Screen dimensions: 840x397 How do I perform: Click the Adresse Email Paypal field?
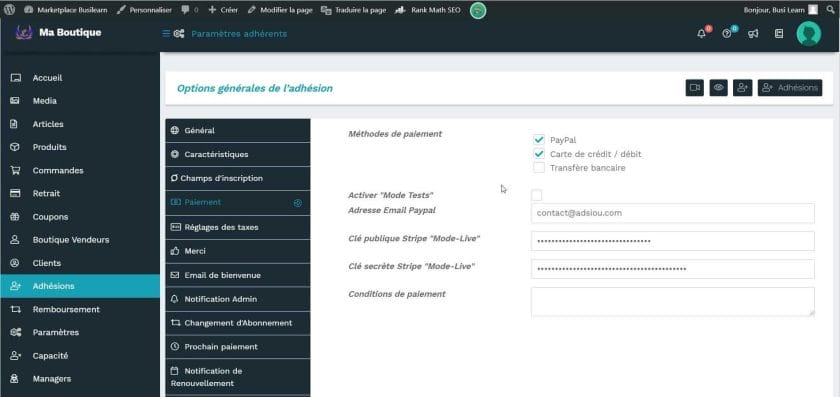point(673,213)
